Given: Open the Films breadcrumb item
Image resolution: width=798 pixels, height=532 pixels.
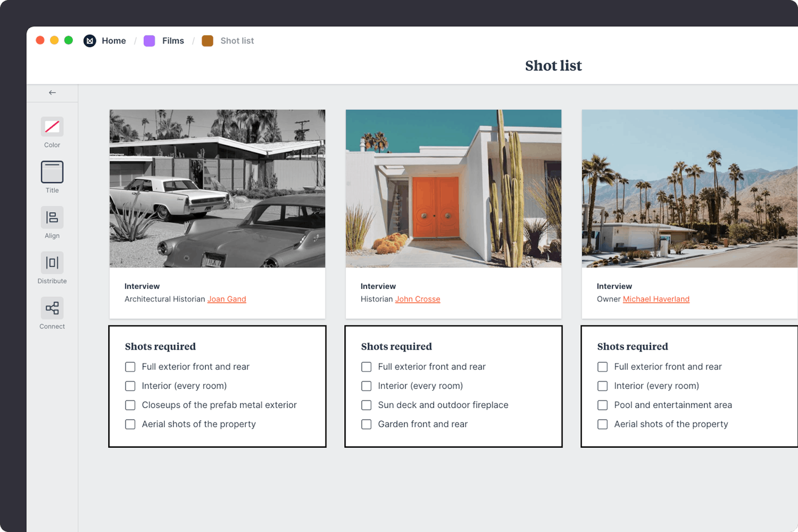Looking at the screenshot, I should [173, 40].
